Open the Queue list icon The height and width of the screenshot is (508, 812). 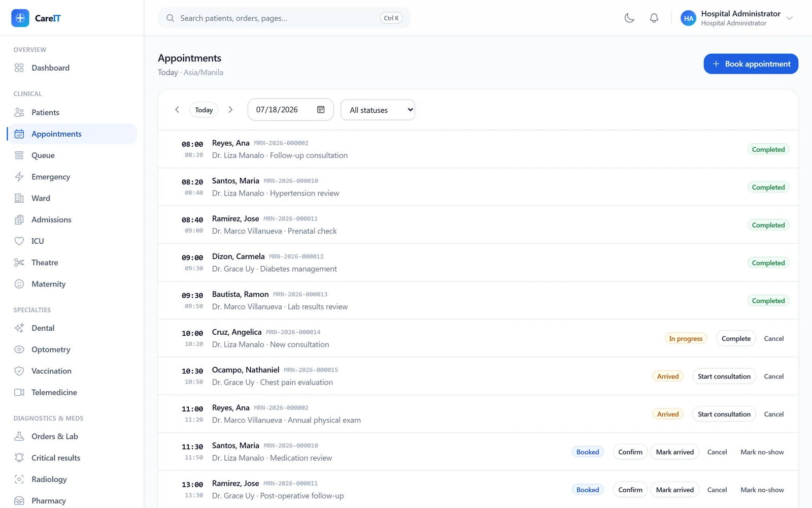coord(19,155)
